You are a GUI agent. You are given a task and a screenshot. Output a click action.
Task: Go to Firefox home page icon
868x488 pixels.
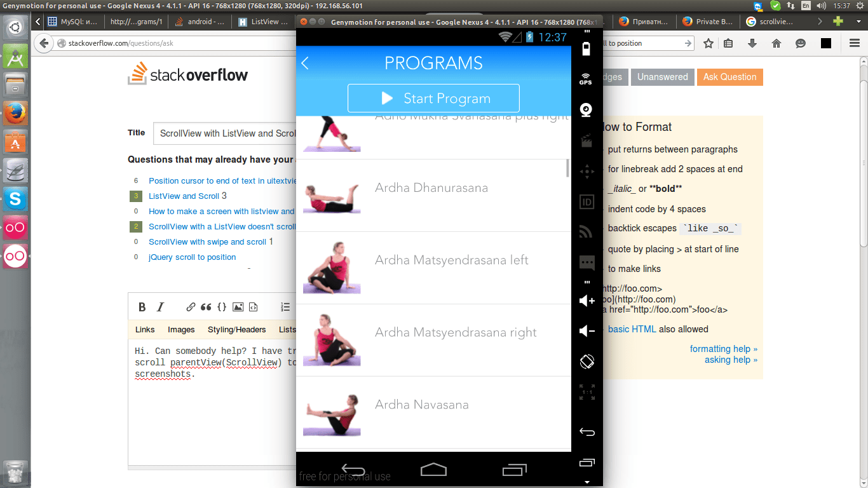tap(776, 43)
